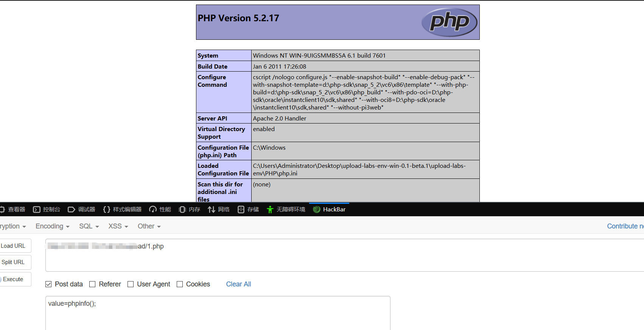Click the Execute button
The width and height of the screenshot is (644, 330).
point(15,279)
